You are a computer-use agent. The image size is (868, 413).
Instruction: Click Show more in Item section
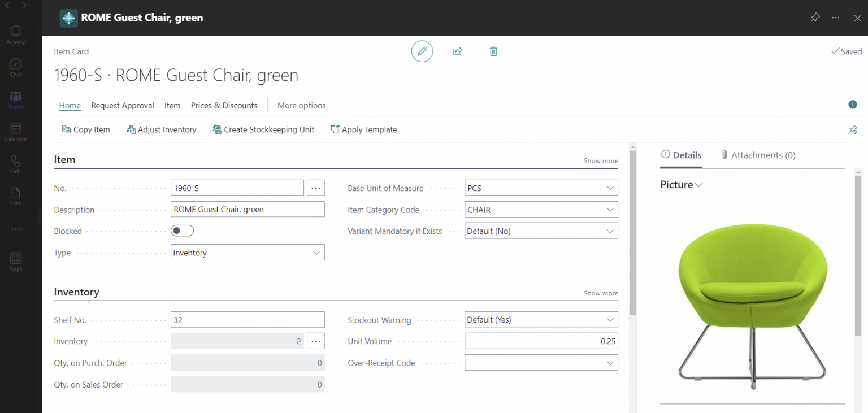pos(601,161)
